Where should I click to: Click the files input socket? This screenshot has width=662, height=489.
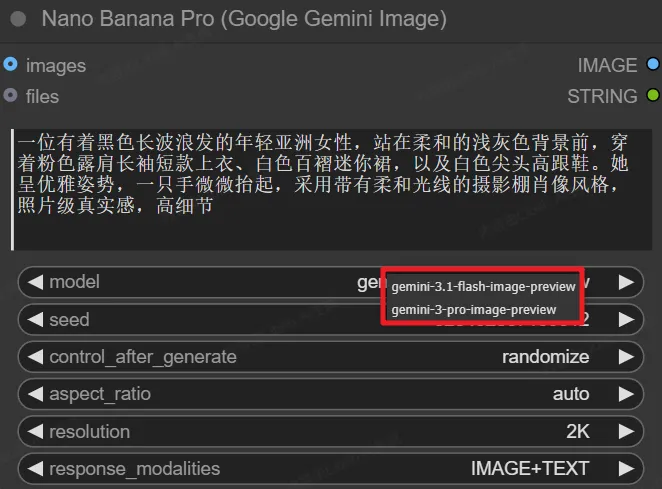10,96
